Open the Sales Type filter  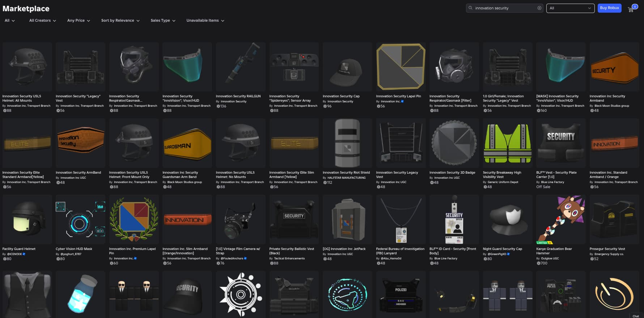(x=163, y=21)
